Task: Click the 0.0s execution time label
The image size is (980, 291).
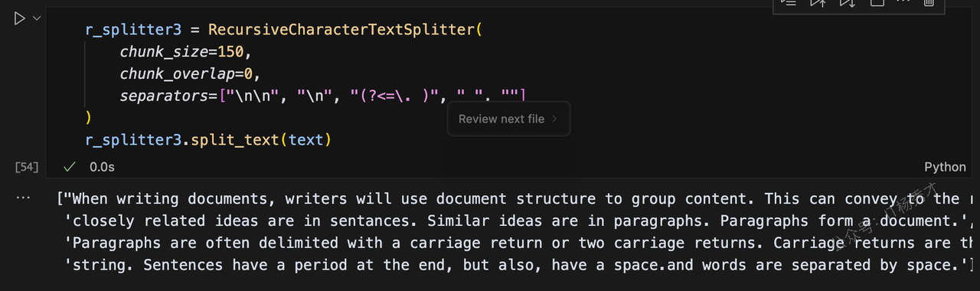Action: click(102, 166)
